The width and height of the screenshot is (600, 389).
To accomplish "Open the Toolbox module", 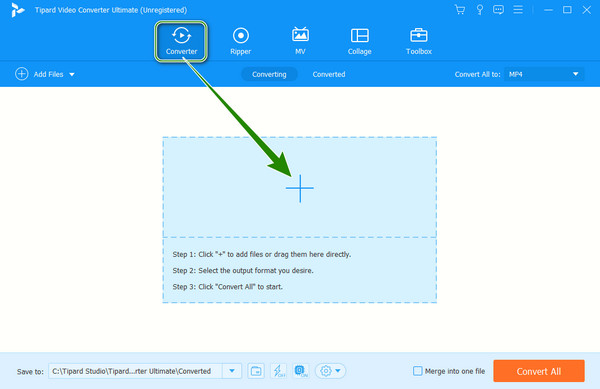I will [x=419, y=41].
